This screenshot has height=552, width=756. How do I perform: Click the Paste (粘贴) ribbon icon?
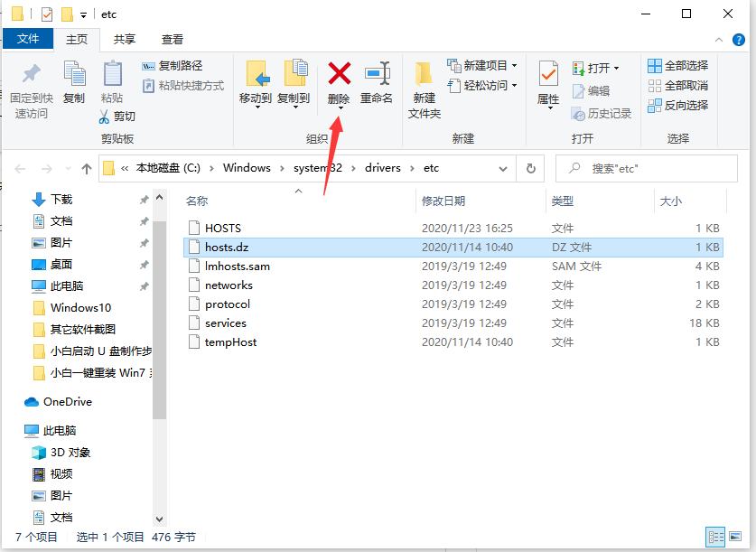click(x=112, y=74)
